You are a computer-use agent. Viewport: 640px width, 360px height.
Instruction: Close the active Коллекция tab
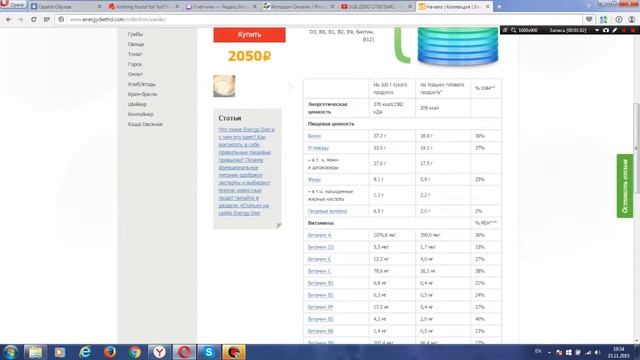click(487, 7)
